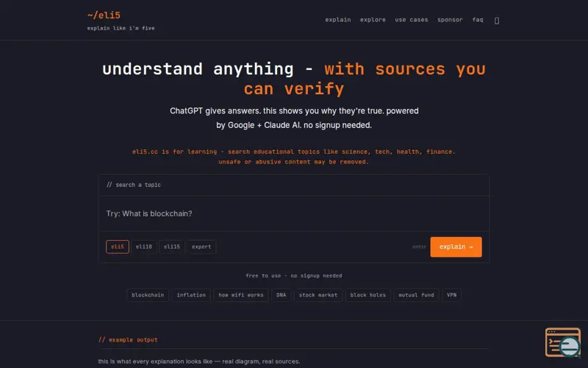Click the 'with sources you can verify' heading text

click(x=365, y=79)
